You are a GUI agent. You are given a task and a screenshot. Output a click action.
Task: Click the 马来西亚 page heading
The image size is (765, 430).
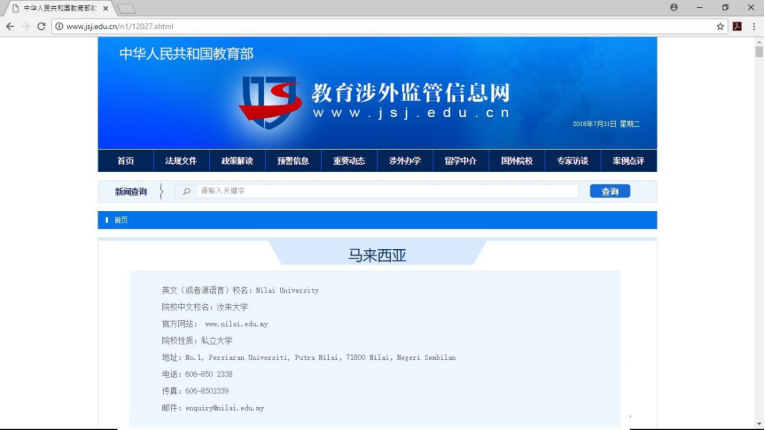377,255
